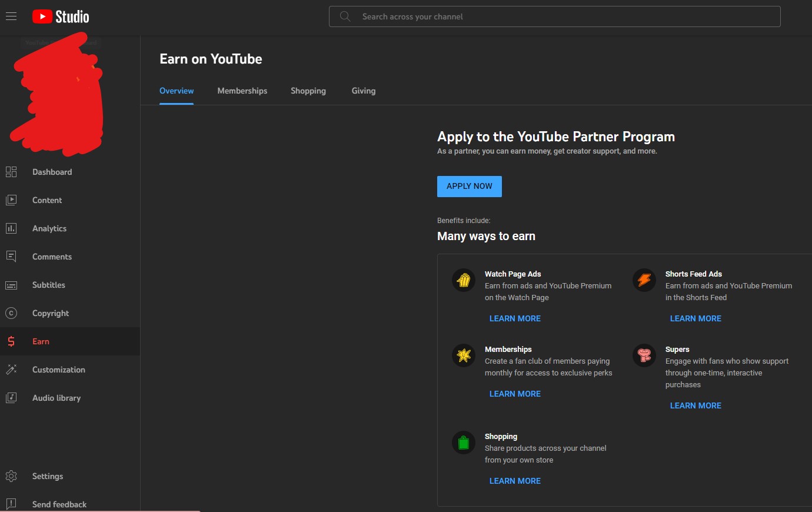Select Comments label in the sidebar
This screenshot has height=512, width=812.
(52, 257)
